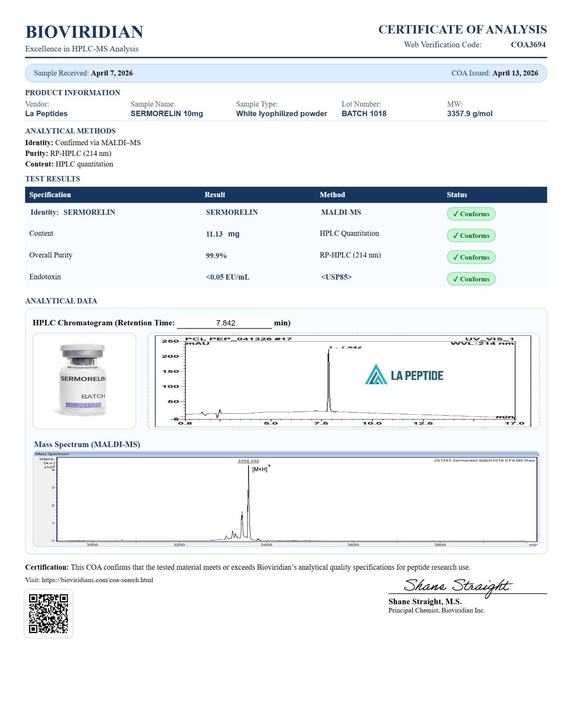Click the Identity Conforms status badge
Viewport: 563px width, 728px height.
pyautogui.click(x=471, y=214)
